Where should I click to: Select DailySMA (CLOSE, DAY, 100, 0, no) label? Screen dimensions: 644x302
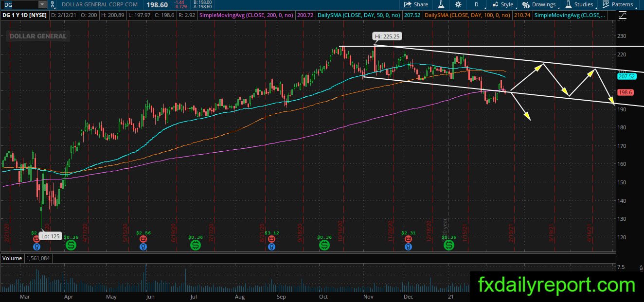click(467, 15)
